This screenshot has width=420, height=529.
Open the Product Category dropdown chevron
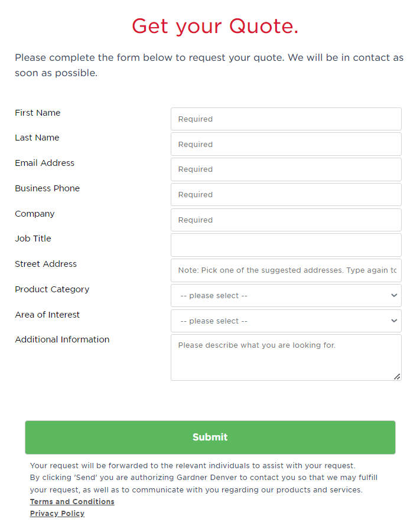click(x=395, y=295)
